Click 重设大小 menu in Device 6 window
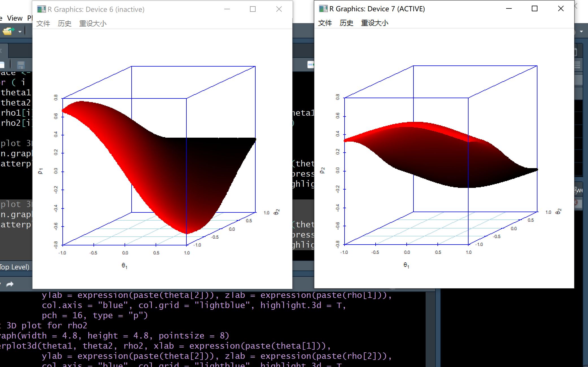The image size is (588, 367). (x=93, y=23)
